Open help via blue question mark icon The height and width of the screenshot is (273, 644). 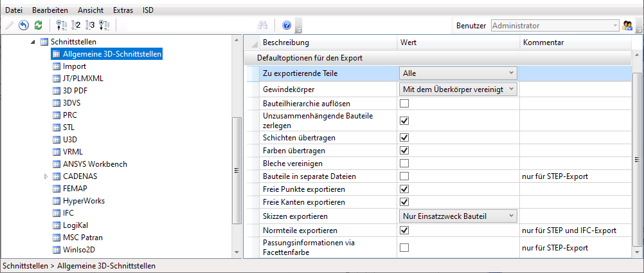click(287, 26)
